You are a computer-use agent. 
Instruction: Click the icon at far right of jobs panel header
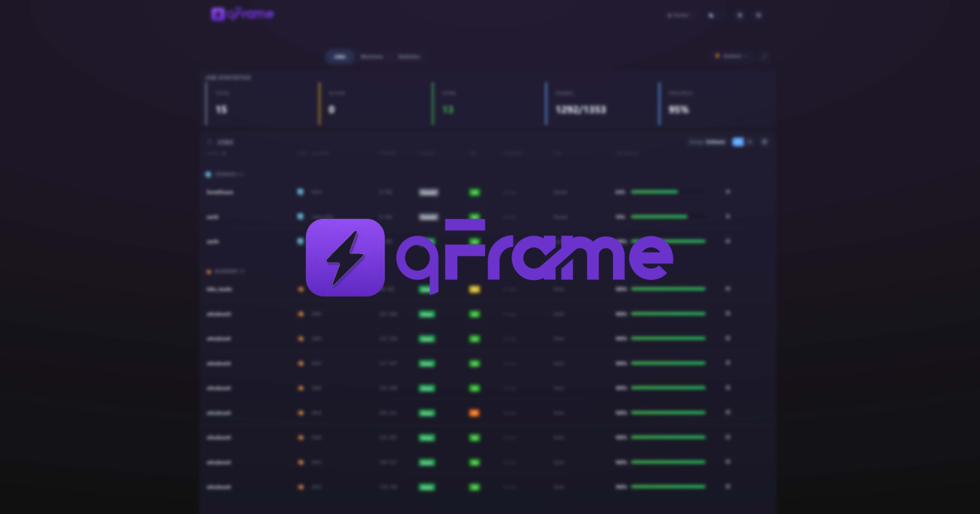(764, 142)
